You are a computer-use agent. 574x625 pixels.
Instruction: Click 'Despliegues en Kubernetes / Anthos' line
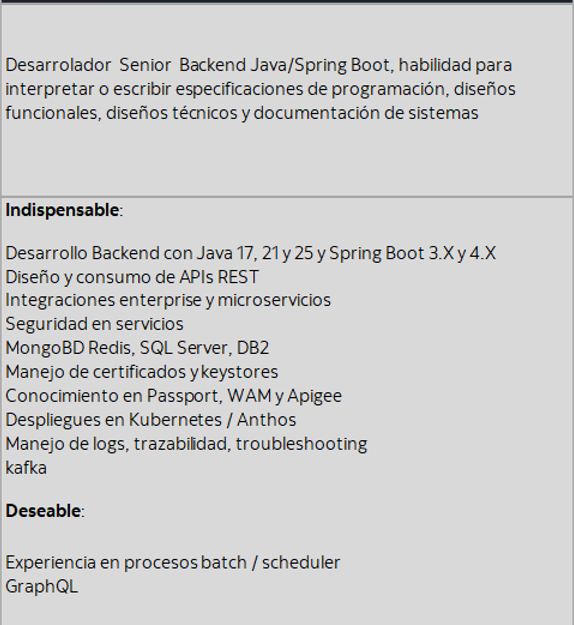151,420
